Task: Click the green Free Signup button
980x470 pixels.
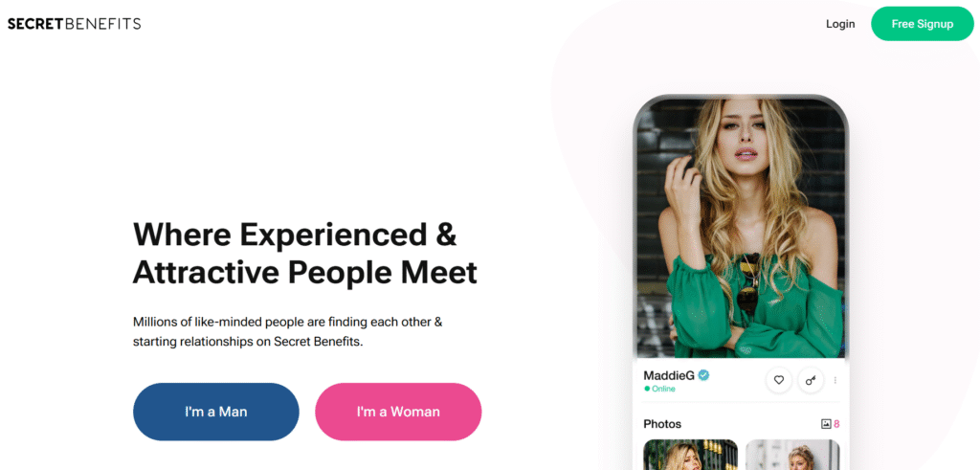Action: tap(922, 24)
